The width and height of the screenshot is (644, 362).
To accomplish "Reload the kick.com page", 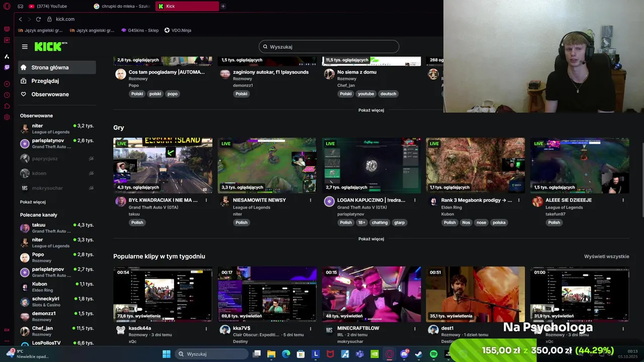I will click(x=38, y=19).
